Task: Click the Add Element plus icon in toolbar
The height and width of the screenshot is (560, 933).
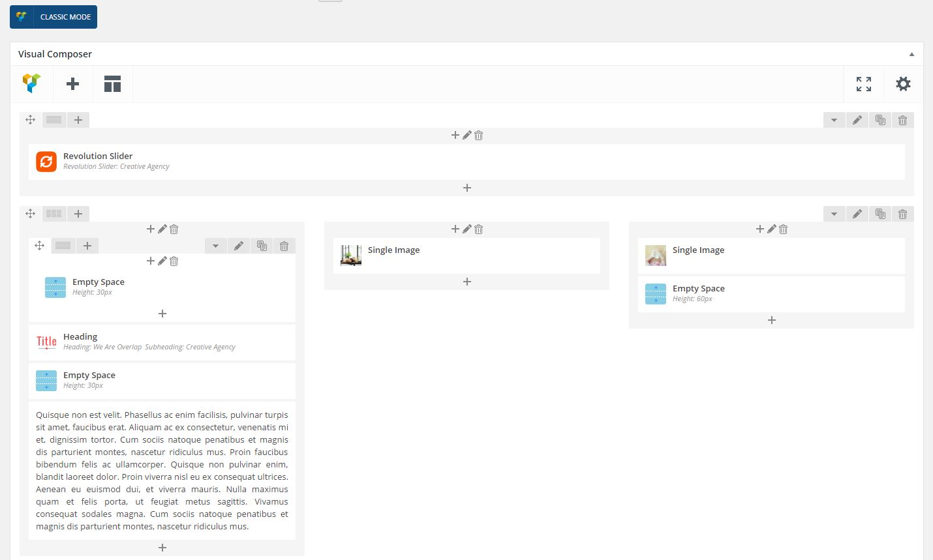Action: [x=73, y=83]
